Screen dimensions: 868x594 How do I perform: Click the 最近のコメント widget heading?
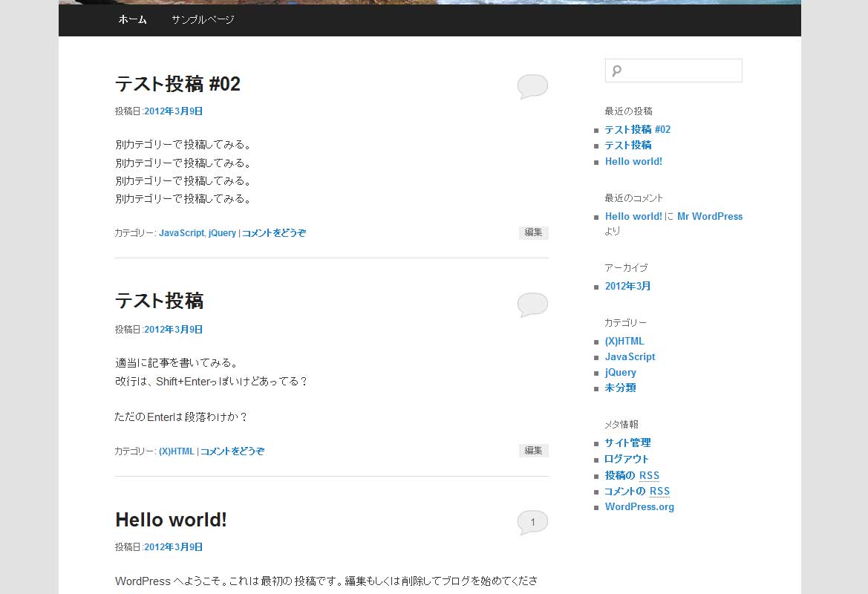pos(634,198)
